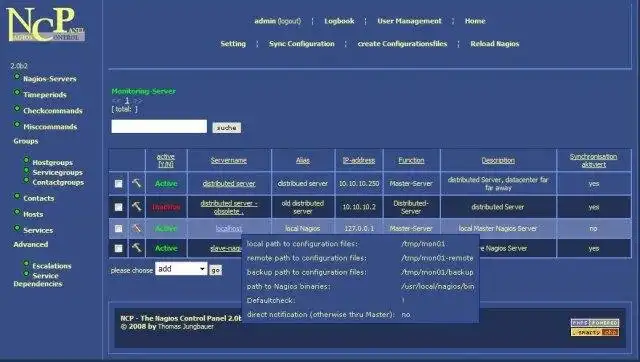Viewport: 640px width, 362px height.
Task: Click the PHP Powered badge
Action: (x=595, y=322)
